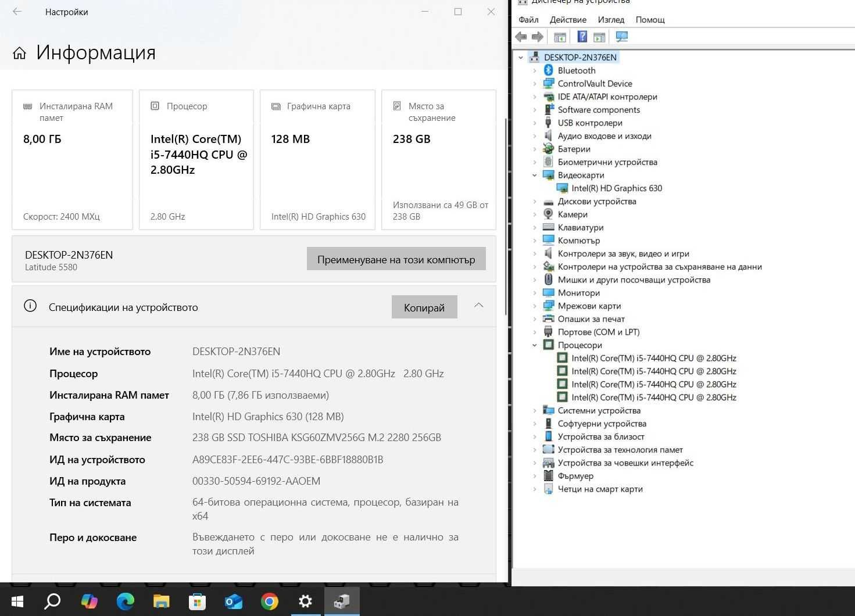Click the Копирай button

(424, 307)
